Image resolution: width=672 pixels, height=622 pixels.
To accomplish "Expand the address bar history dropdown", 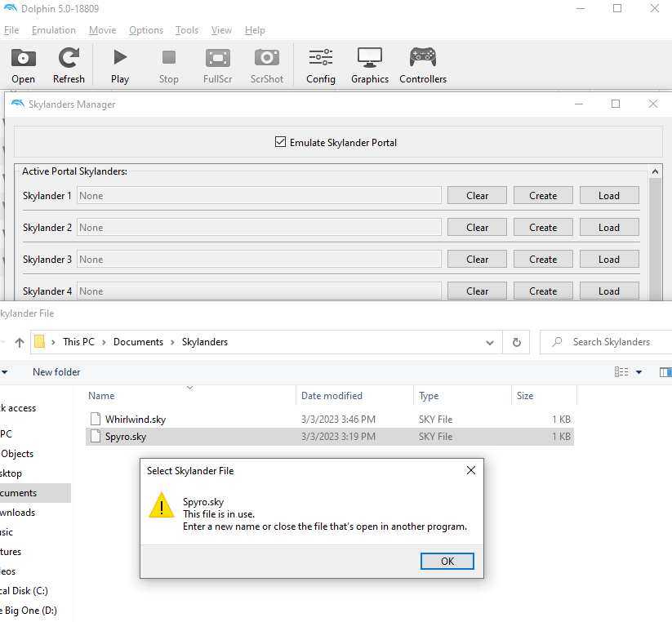I will tap(489, 342).
